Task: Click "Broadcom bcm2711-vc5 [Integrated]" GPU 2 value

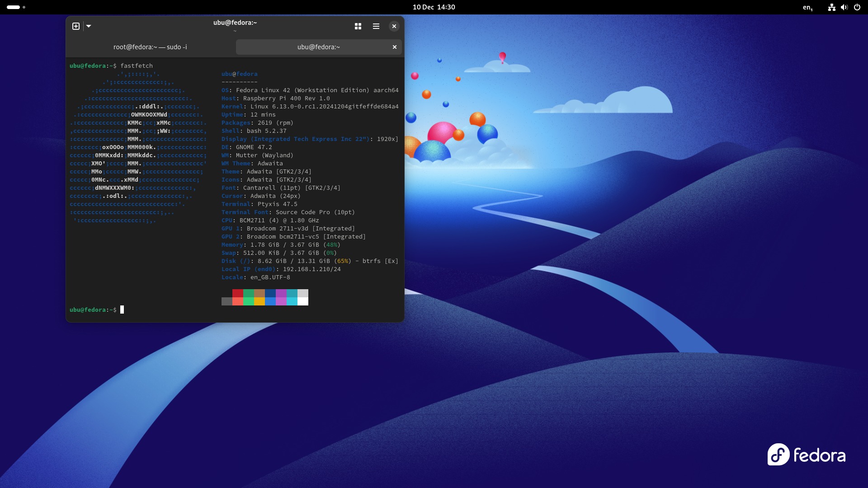Action: [307, 237]
